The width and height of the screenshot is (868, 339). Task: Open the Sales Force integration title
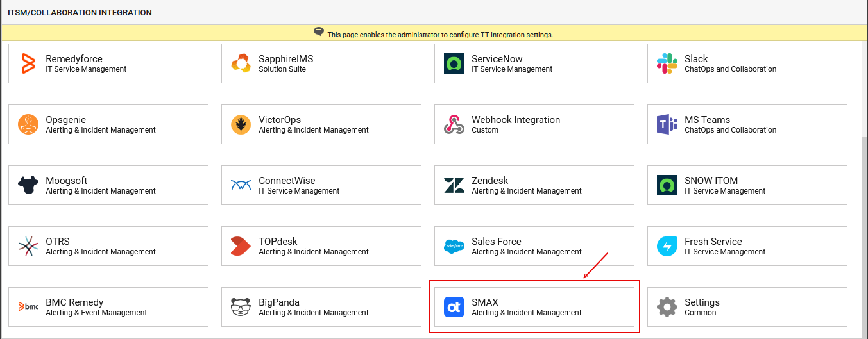(496, 242)
